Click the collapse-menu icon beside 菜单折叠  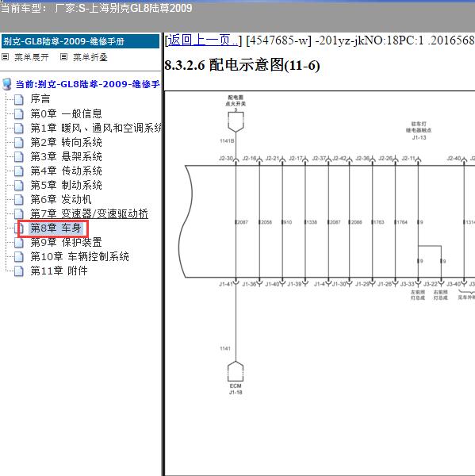coord(63,57)
